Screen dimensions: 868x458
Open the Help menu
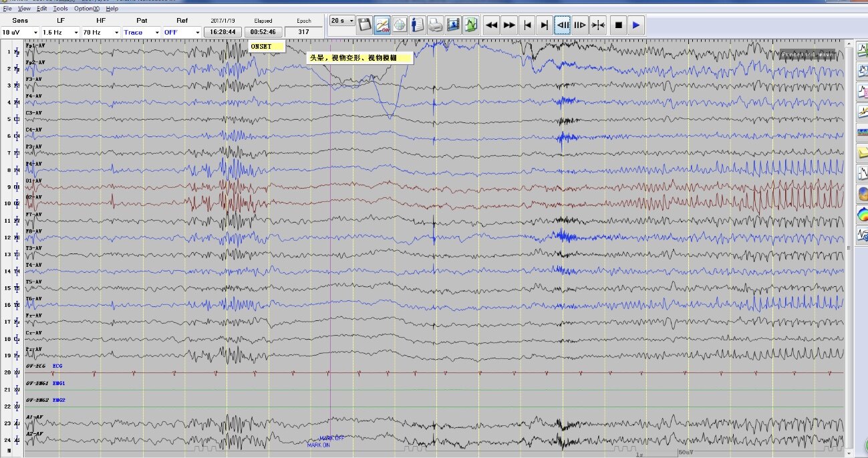(112, 9)
